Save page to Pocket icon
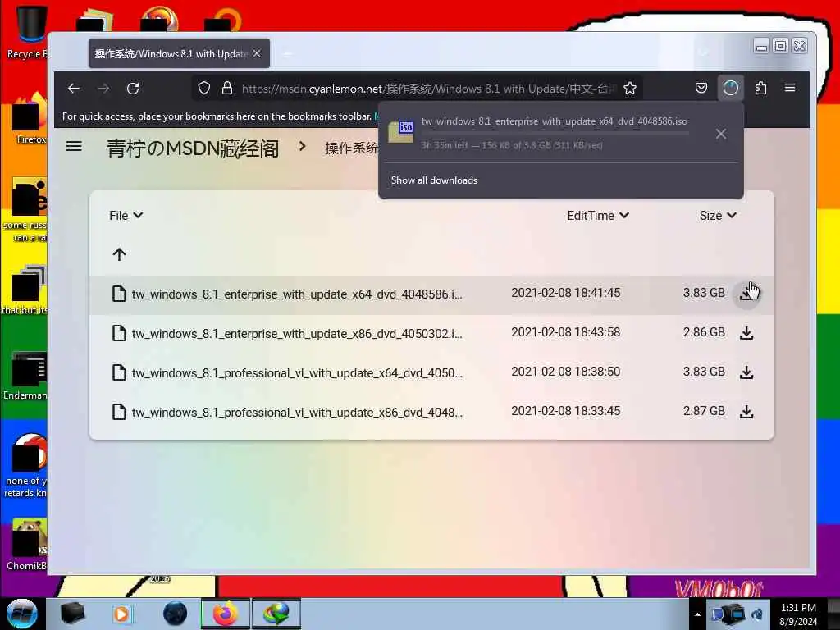Image resolution: width=840 pixels, height=630 pixels. [x=701, y=88]
